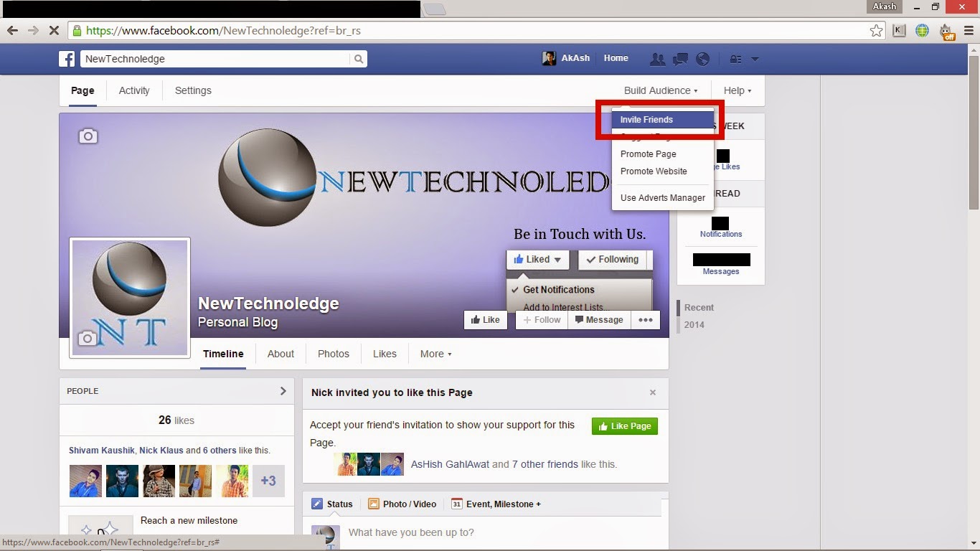Open messages chat icon in top bar

click(x=681, y=59)
